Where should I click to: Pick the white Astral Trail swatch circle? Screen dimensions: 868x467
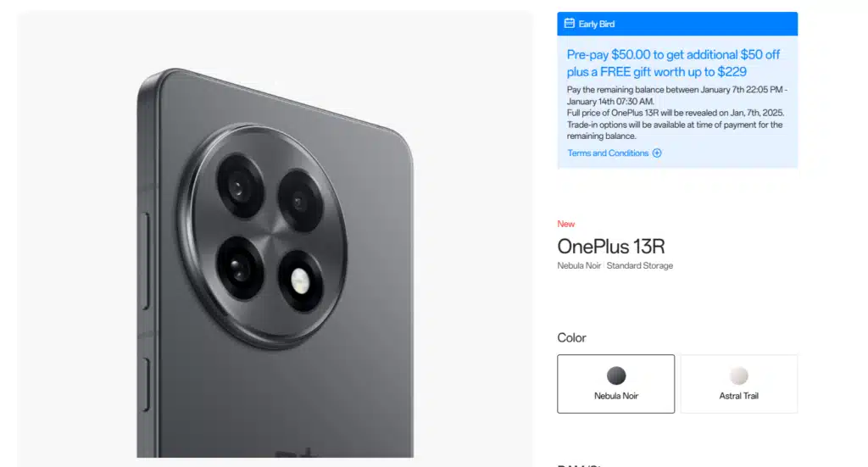(x=738, y=375)
